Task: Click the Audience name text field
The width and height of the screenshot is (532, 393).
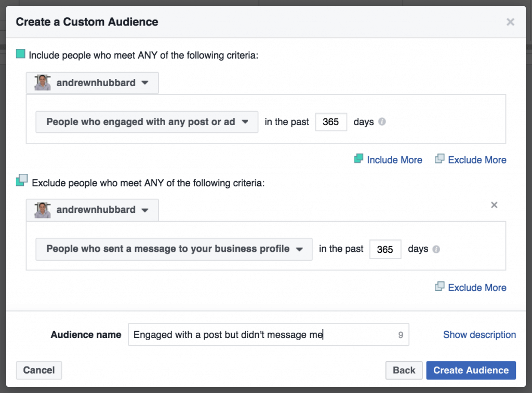Action: point(269,334)
